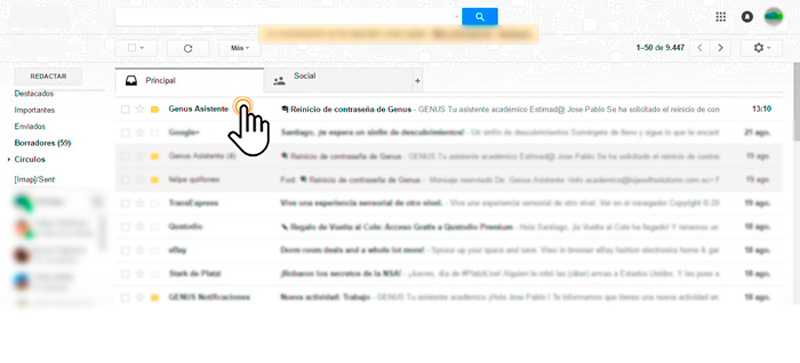Go to previous page of emails
This screenshot has width=800, height=363.
[x=700, y=48]
